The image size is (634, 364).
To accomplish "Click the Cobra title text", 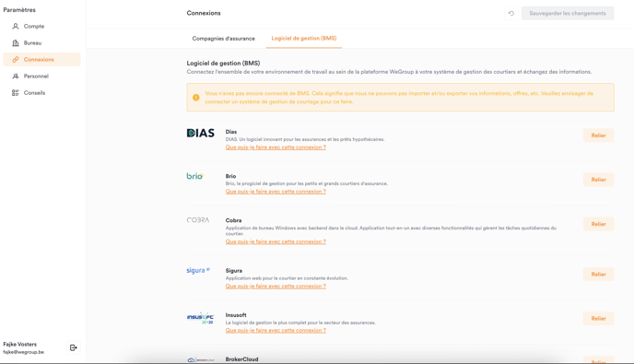I will (234, 220).
